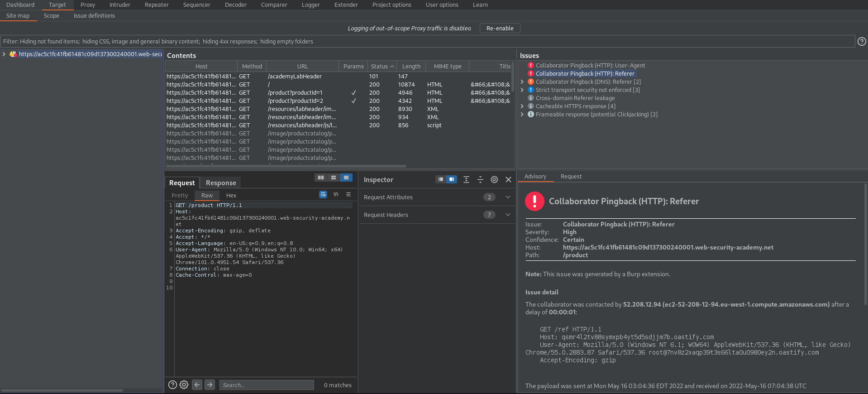Toggle show non-printable characters (\n) icon

pos(336,194)
